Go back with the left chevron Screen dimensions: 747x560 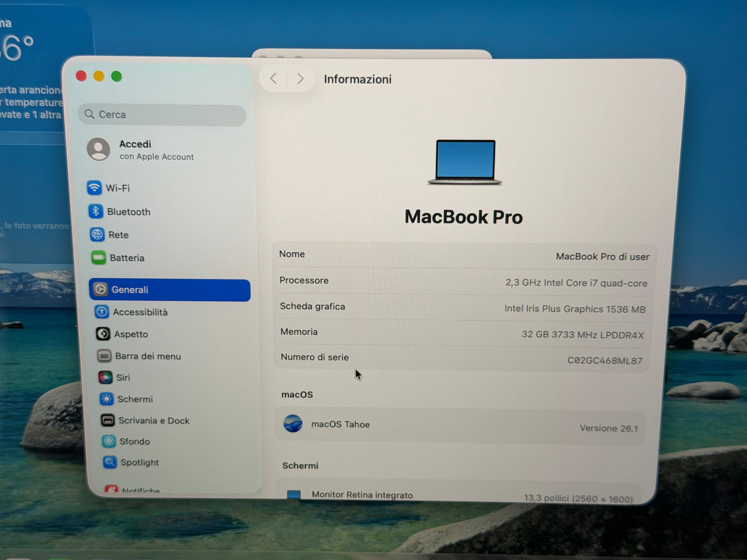(273, 79)
